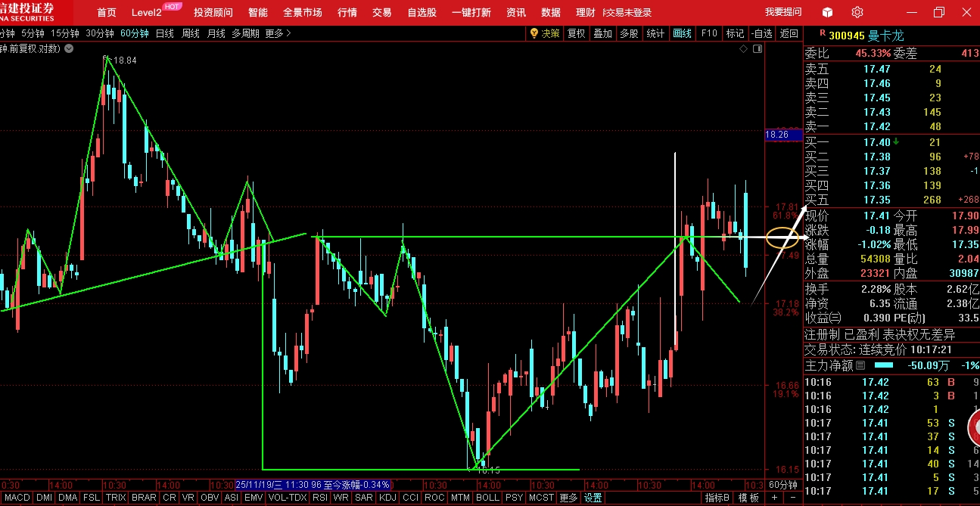Click the diamond icon above the chart
Image resolution: width=980 pixels, height=506 pixels.
coord(742,48)
